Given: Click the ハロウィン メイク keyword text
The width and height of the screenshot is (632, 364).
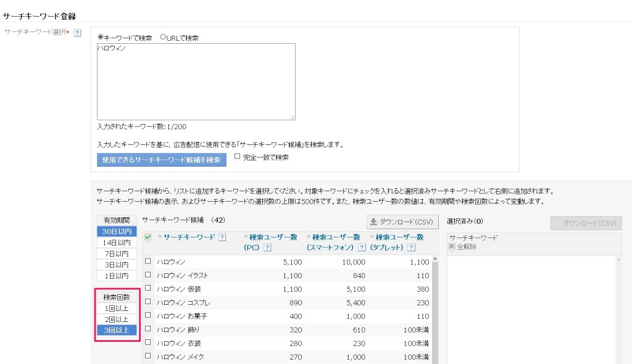Looking at the screenshot, I should (180, 357).
